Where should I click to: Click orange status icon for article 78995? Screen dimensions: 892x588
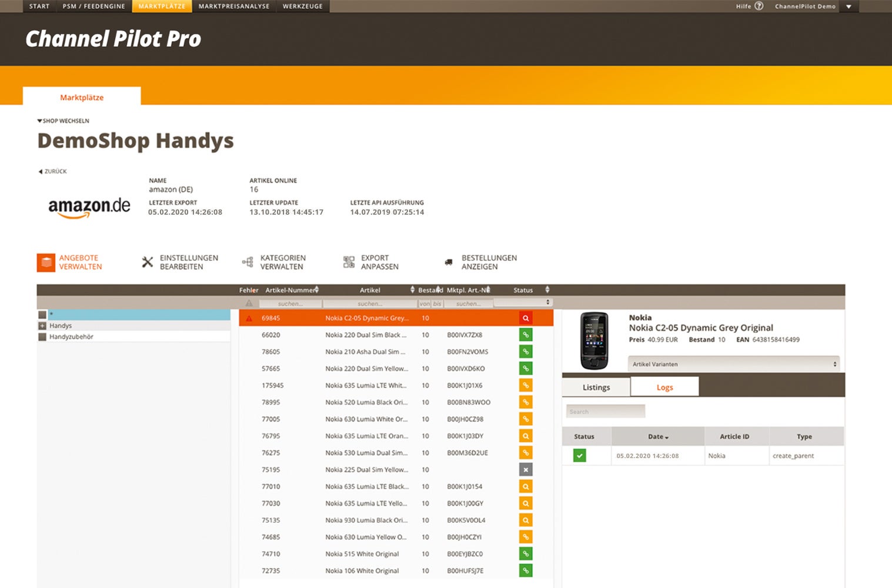pos(526,402)
